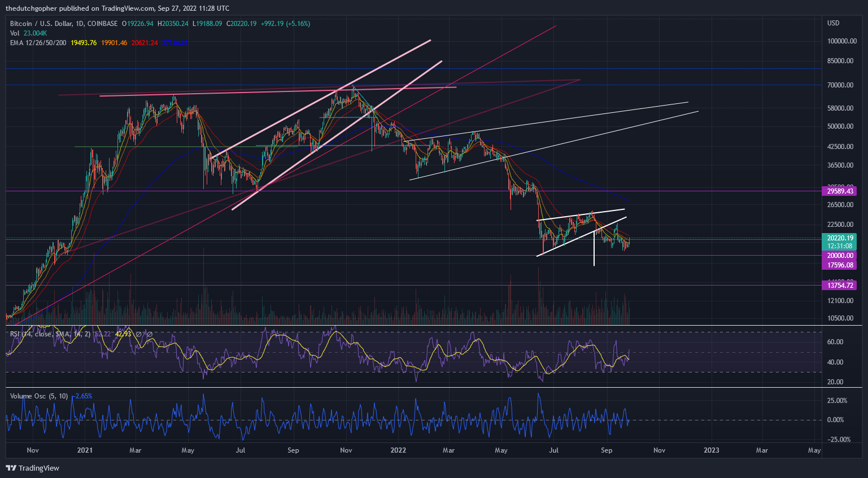The width and height of the screenshot is (868, 478).
Task: Click the +992.19 (+5.16%) change value
Action: 285,24
